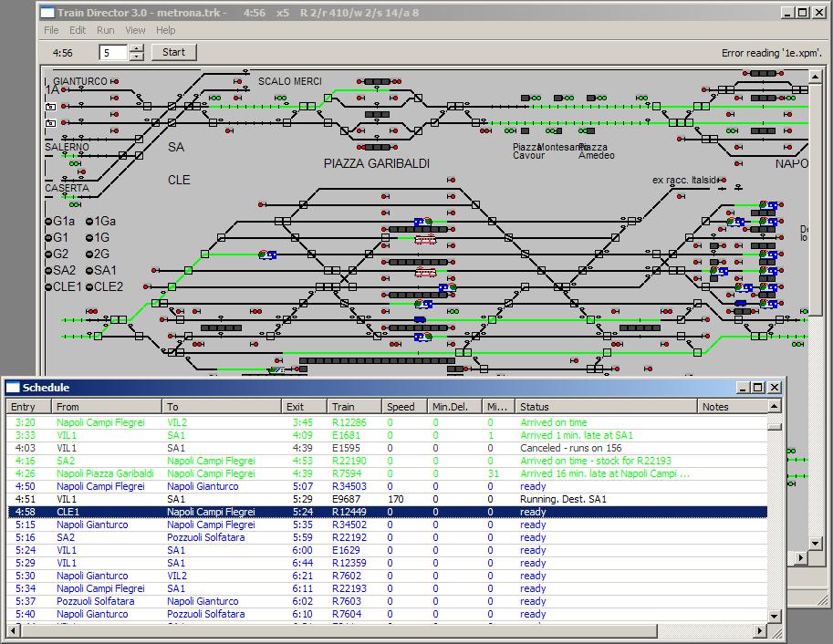Toggle red signal at SCALO MERCI track
The image size is (833, 644).
(237, 81)
